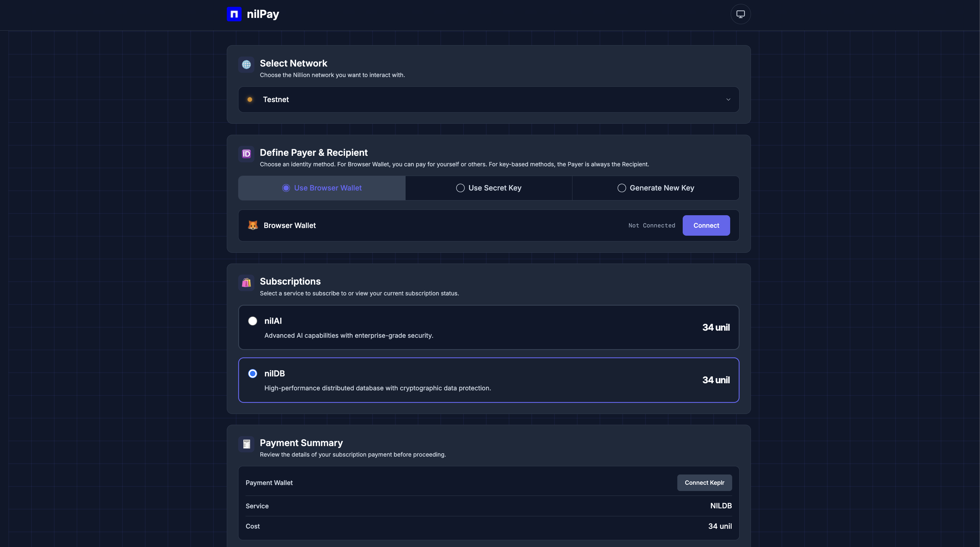Screen dimensions: 980x547
Task: Click the Connect button for Browser Wallet
Action: click(706, 225)
